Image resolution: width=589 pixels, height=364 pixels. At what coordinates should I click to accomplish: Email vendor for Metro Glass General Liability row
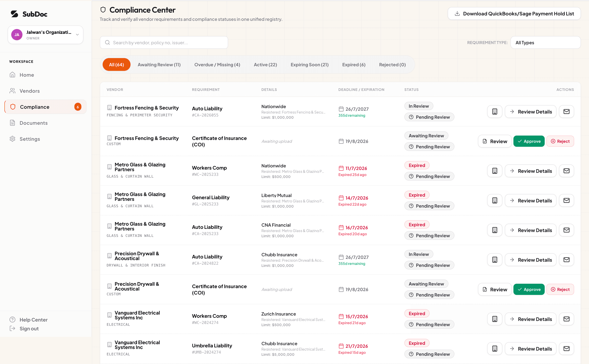point(566,200)
